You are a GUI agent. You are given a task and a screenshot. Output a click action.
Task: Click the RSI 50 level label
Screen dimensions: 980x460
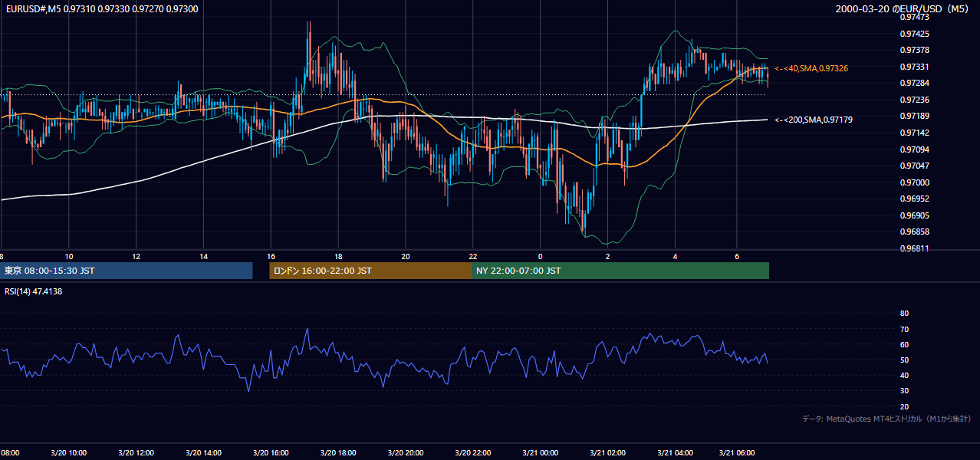(x=904, y=360)
